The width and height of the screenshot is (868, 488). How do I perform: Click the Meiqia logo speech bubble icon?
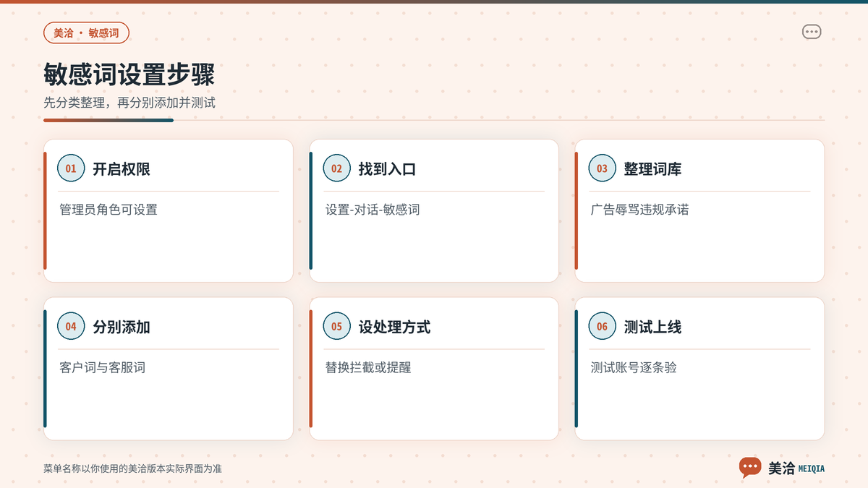[750, 468]
